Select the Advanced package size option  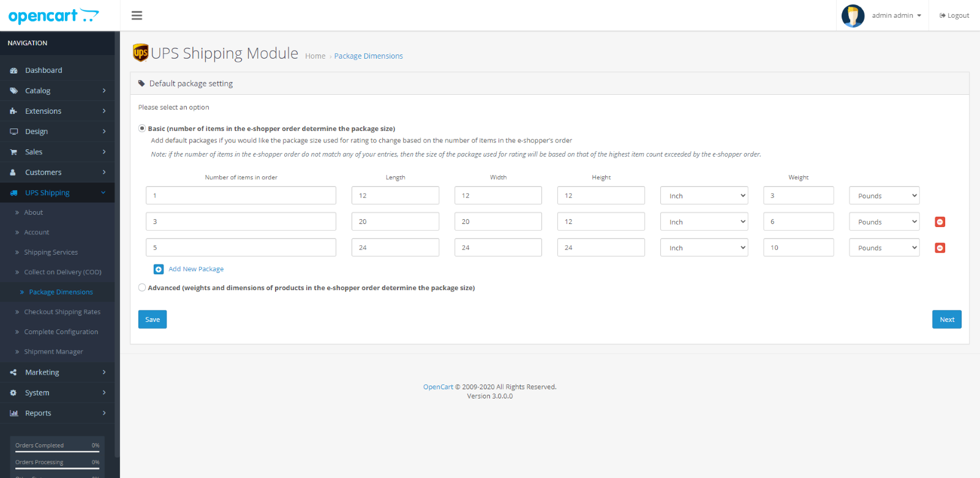[x=142, y=287]
